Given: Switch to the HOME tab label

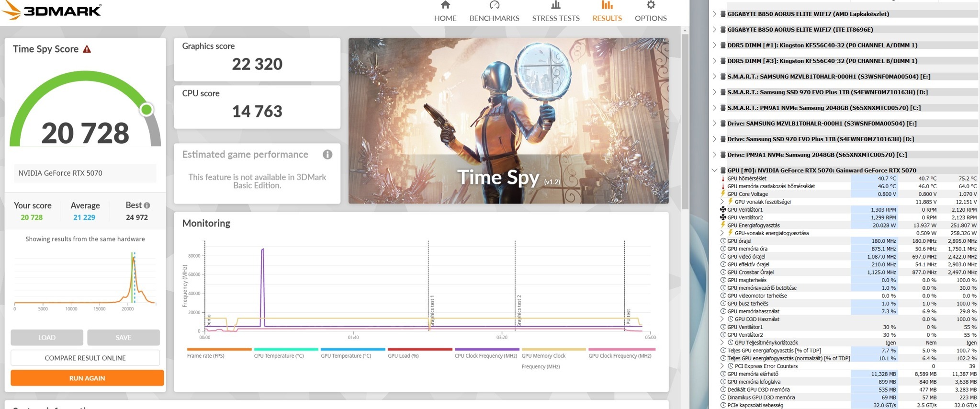Looking at the screenshot, I should point(445,18).
